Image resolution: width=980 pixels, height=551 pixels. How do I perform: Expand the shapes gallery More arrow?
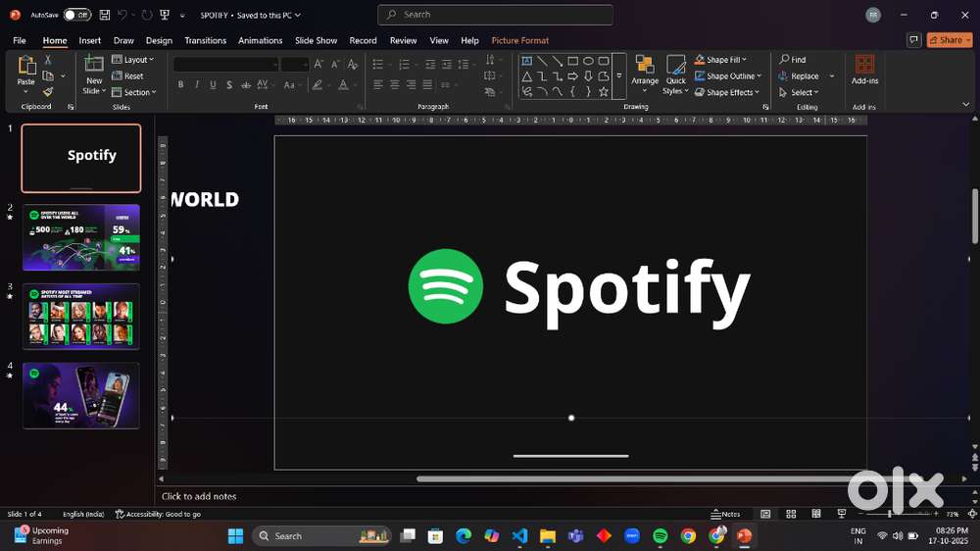pos(618,76)
